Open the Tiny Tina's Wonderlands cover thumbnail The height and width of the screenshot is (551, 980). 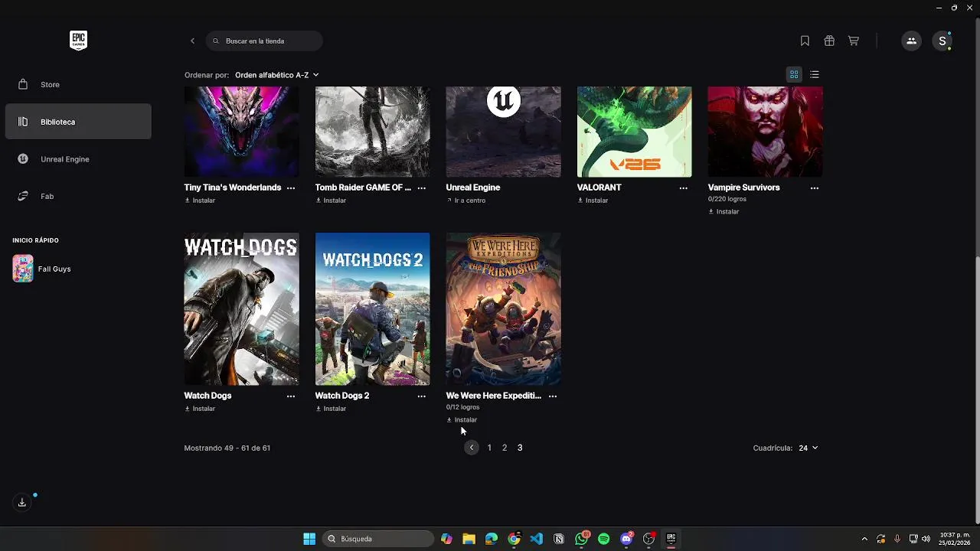point(242,132)
